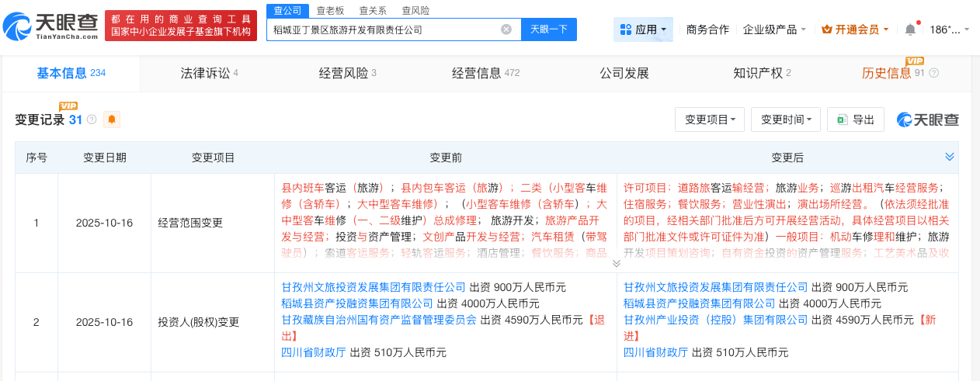This screenshot has width=980, height=381.
Task: Switch to the 查老板 search tab
Action: tap(332, 10)
